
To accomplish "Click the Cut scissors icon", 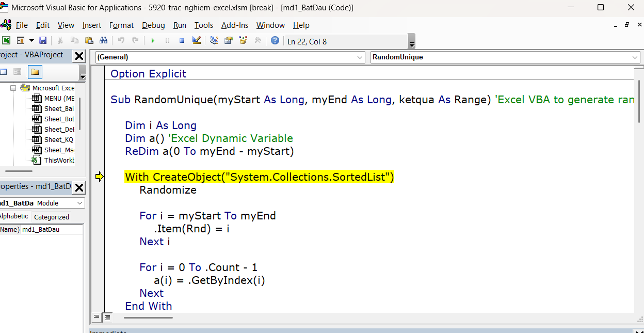I will point(60,40).
